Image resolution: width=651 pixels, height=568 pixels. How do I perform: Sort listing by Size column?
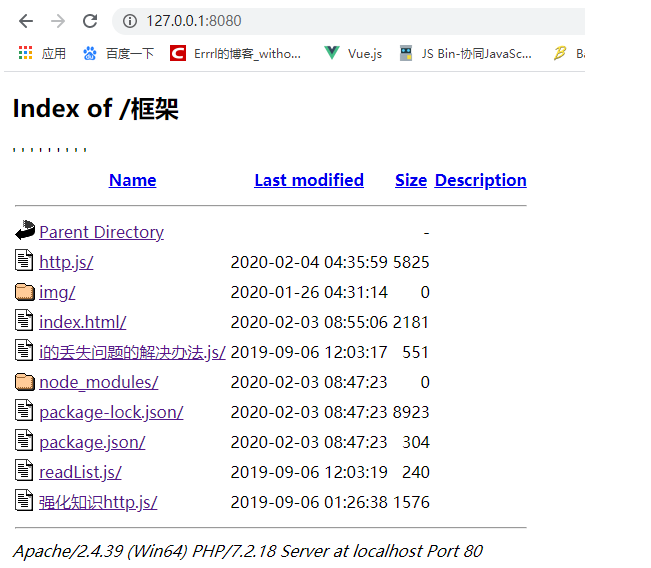411,180
